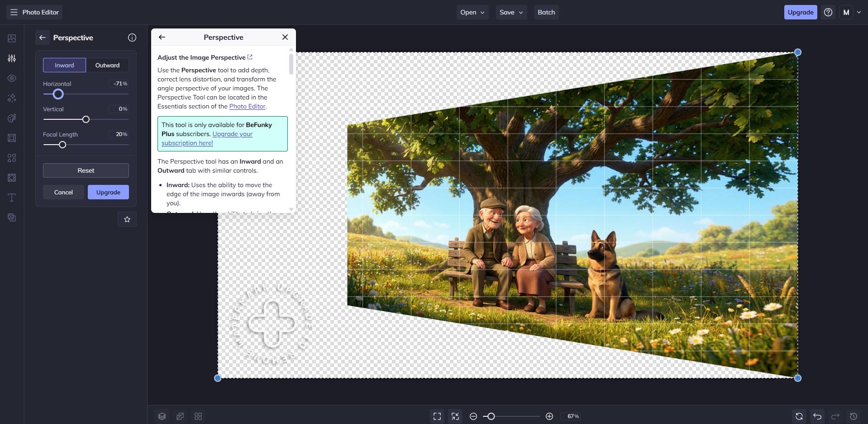The image size is (868, 424).
Task: Click the zoom out minus icon
Action: coord(473,416)
